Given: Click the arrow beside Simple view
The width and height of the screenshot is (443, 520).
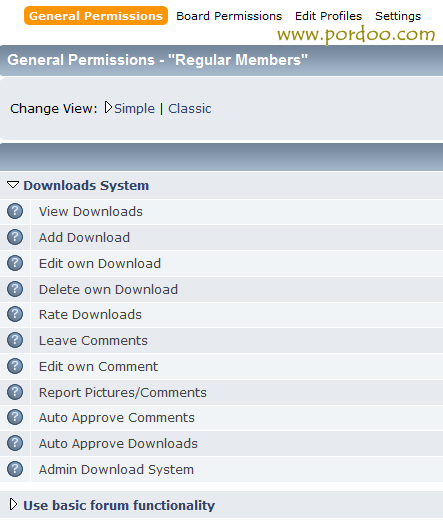Looking at the screenshot, I should pos(108,107).
